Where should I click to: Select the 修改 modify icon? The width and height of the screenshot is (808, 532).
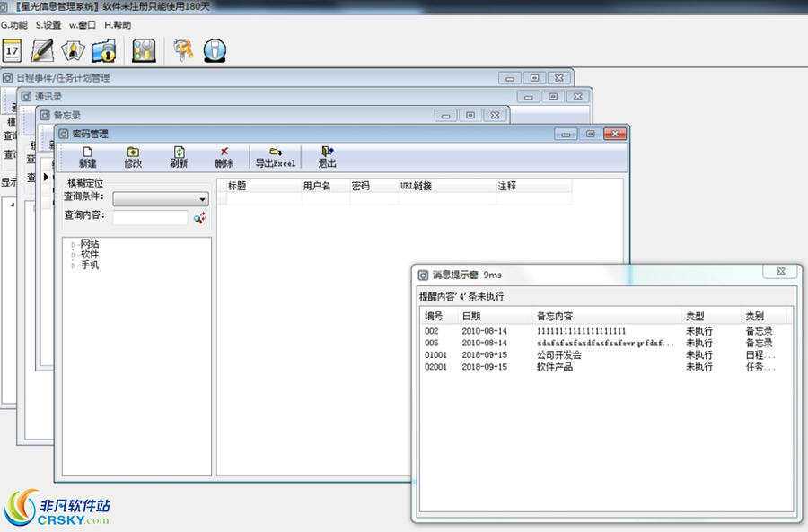(x=132, y=154)
